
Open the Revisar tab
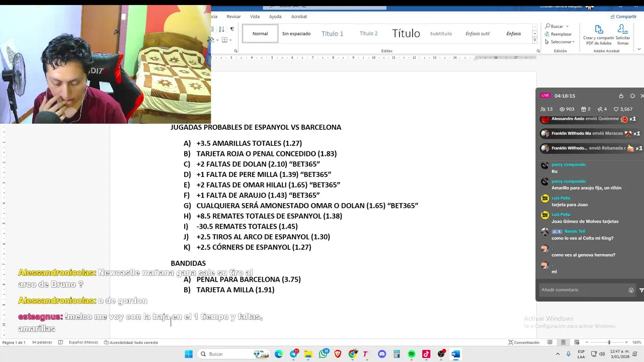233,17
